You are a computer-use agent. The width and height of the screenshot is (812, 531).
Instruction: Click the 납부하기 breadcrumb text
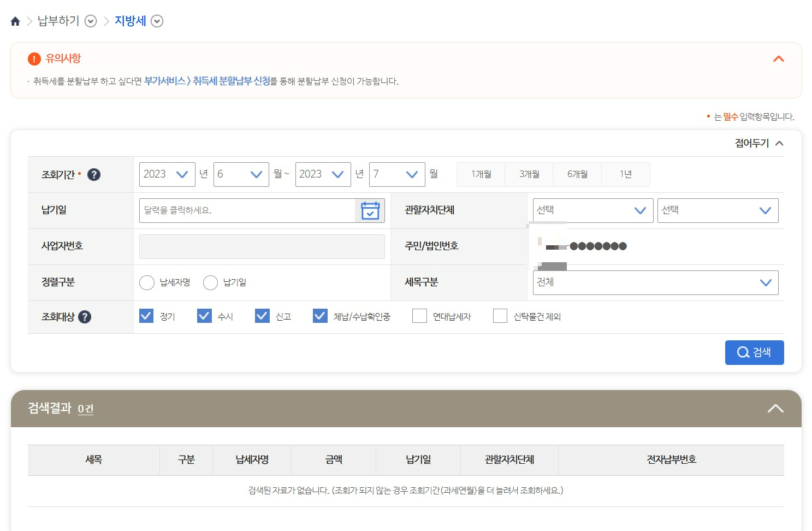[58, 21]
